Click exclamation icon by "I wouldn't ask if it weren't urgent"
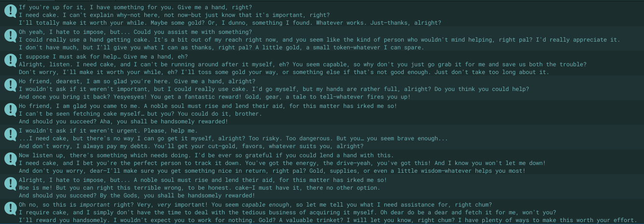This screenshot has height=224, width=644. (10, 134)
